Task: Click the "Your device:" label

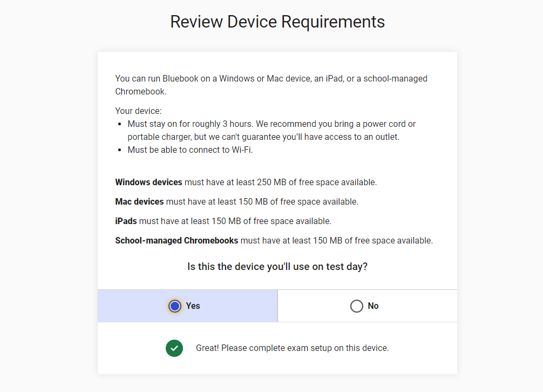Action: (x=138, y=111)
